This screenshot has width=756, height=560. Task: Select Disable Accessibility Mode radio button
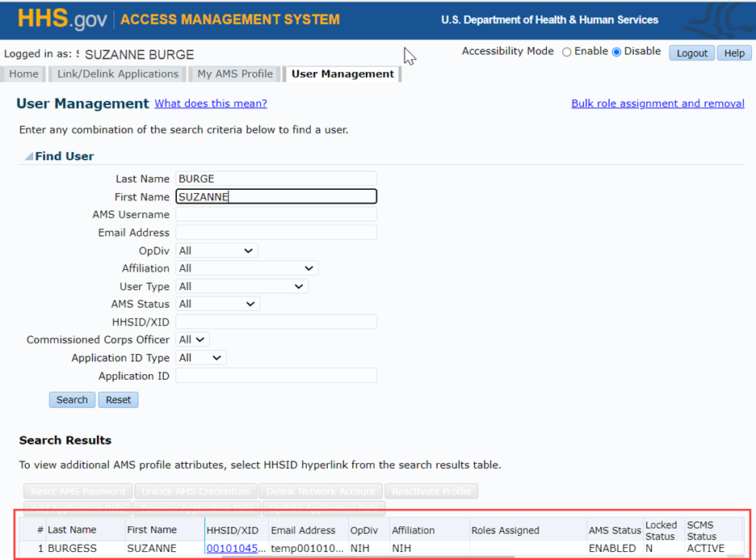[617, 52]
